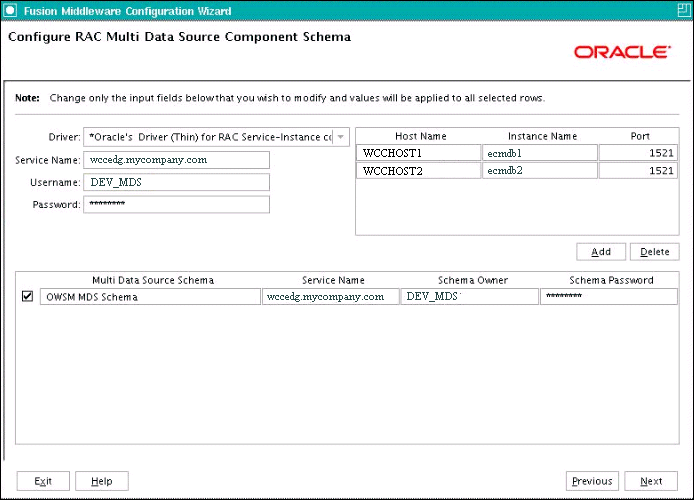
Task: Select the WCCHOST1 host name cell
Action: click(419, 153)
